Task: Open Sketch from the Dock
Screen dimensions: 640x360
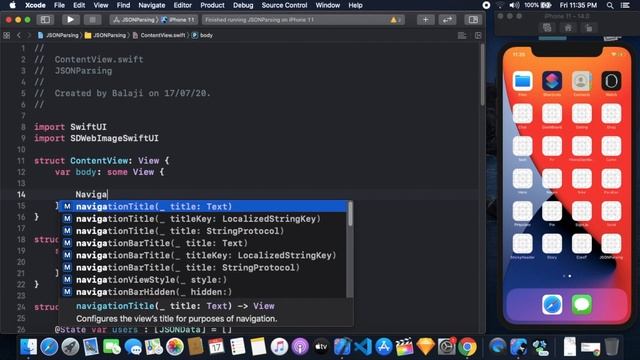Action: 426,347
